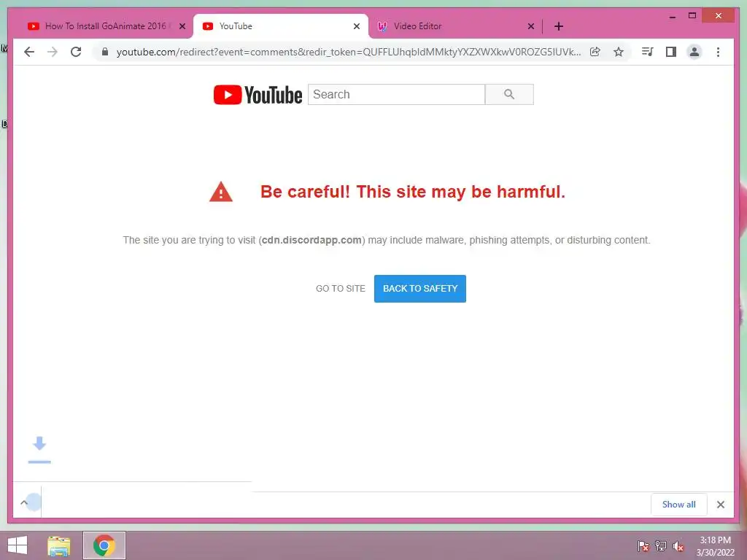This screenshot has width=747, height=560.
Task: Minimize the Chrome window
Action: (x=672, y=16)
